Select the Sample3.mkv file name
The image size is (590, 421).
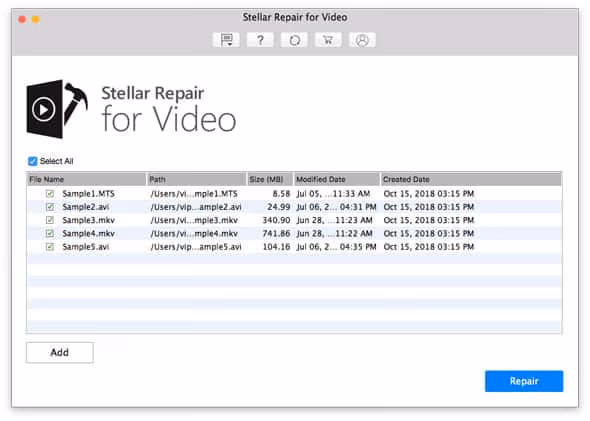[88, 220]
